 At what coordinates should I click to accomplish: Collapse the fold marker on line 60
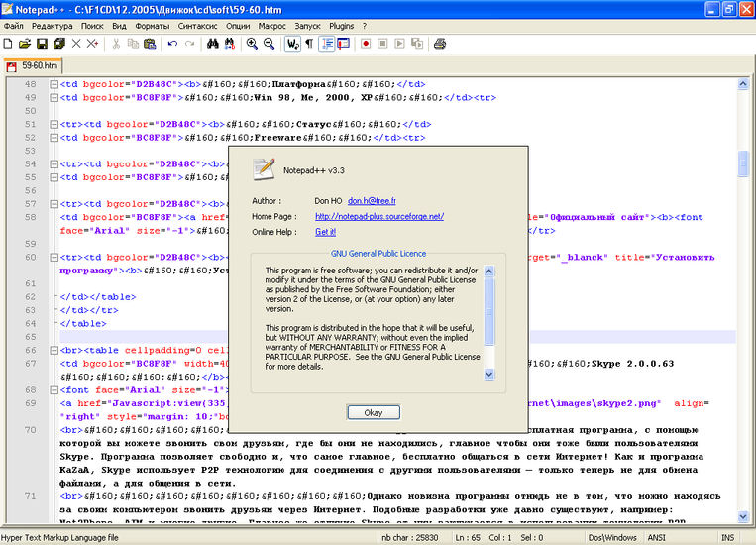pyautogui.click(x=54, y=258)
